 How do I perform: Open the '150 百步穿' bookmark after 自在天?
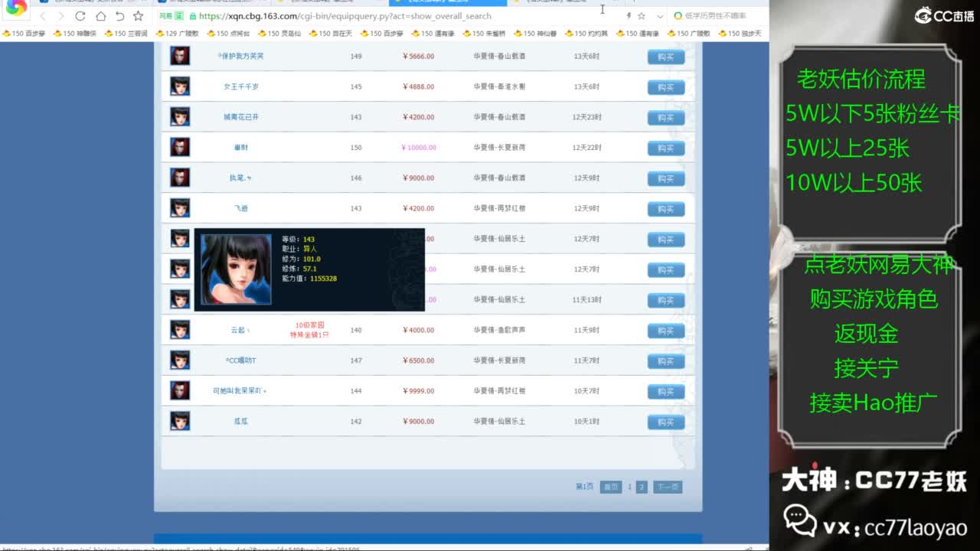381,34
